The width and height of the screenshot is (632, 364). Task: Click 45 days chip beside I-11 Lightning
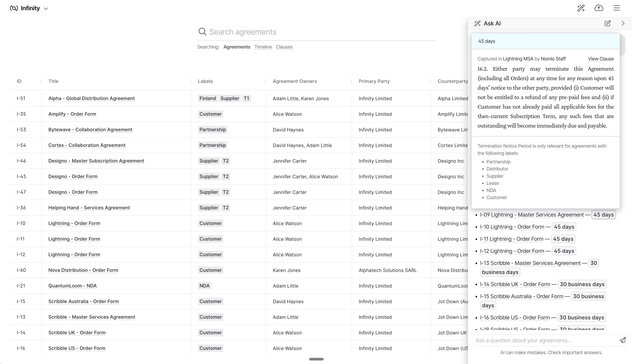(x=563, y=239)
